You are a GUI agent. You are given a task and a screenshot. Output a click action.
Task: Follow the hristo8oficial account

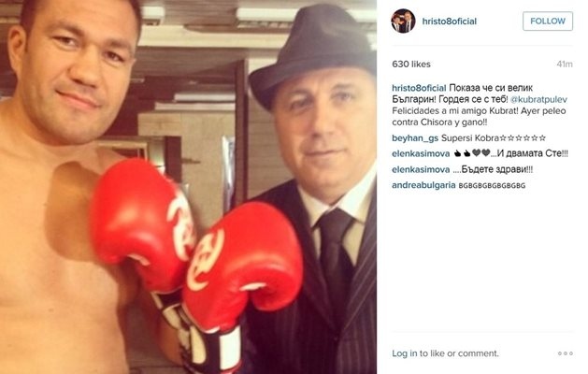pos(548,21)
